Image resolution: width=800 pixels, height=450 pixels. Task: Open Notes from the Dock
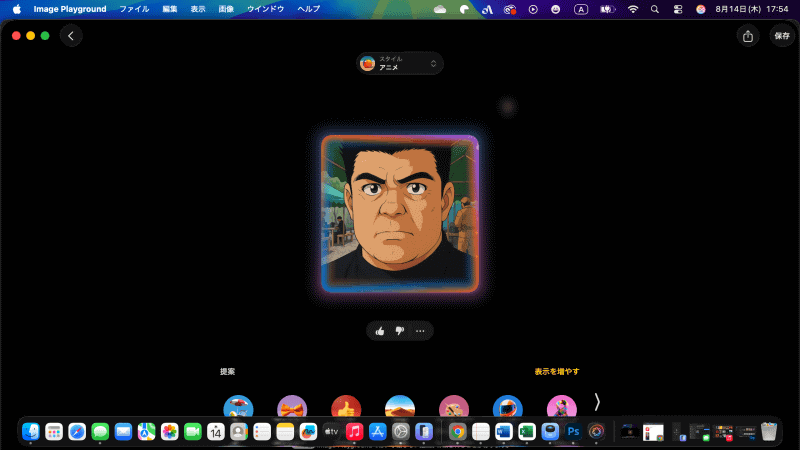[285, 432]
